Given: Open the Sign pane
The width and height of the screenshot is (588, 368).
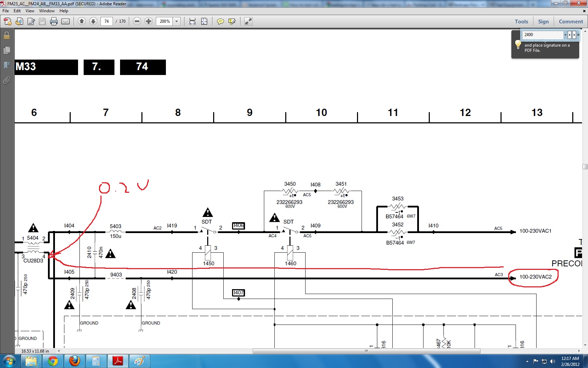Looking at the screenshot, I should 543,21.
